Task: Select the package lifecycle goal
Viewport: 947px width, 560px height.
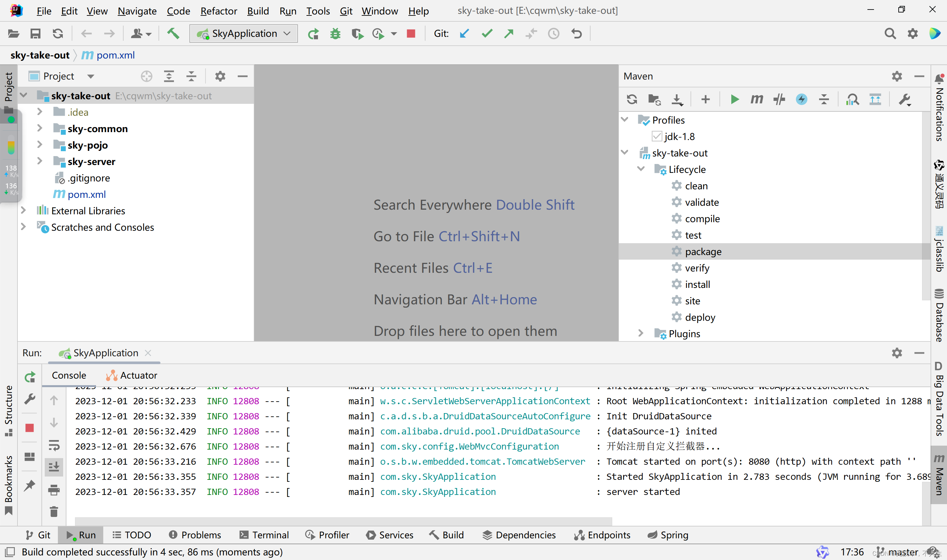Action: coord(703,251)
